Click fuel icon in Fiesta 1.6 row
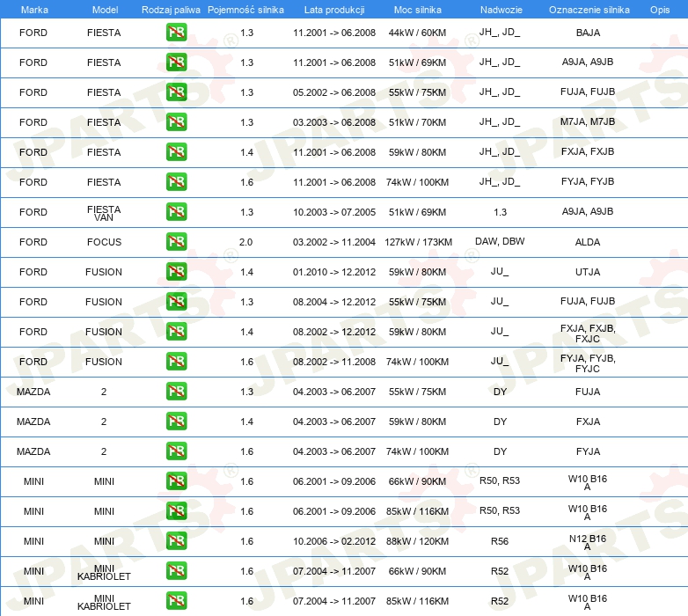The image size is (688, 616). pyautogui.click(x=176, y=181)
